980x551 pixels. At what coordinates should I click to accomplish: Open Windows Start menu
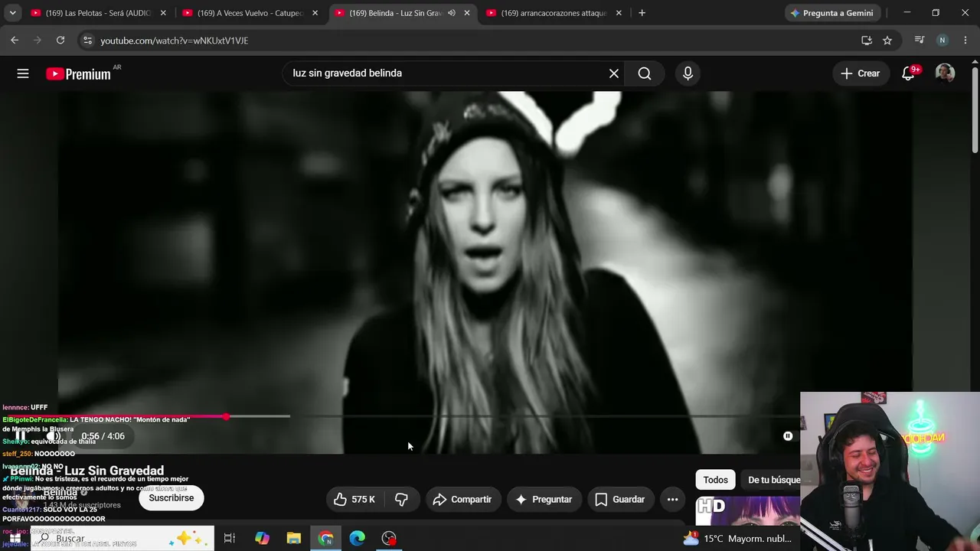pyautogui.click(x=15, y=538)
